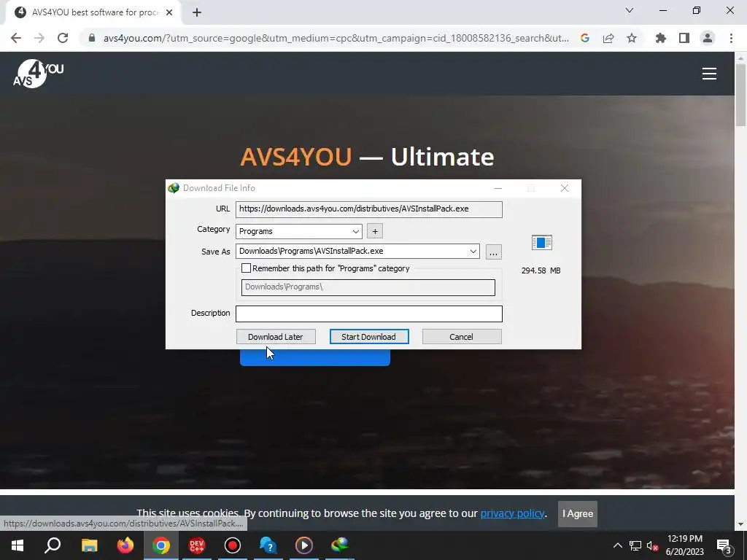Open the media player taskbar icon
This screenshot has width=747, height=560.
tap(304, 545)
